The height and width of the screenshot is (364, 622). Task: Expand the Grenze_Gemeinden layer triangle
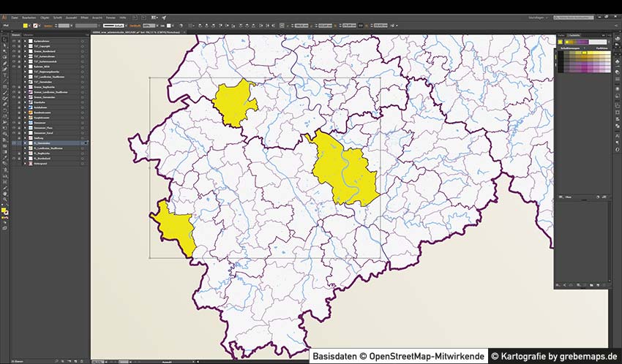coord(25,98)
